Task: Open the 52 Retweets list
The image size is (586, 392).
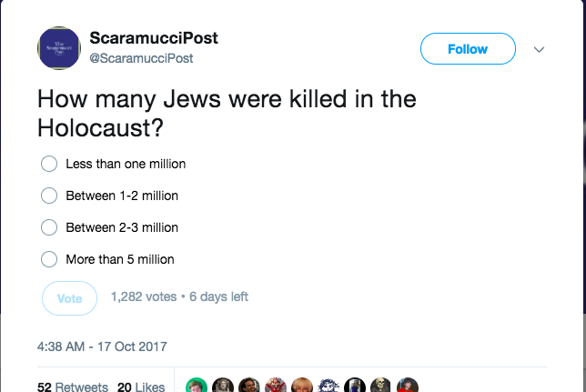Action: click(73, 386)
